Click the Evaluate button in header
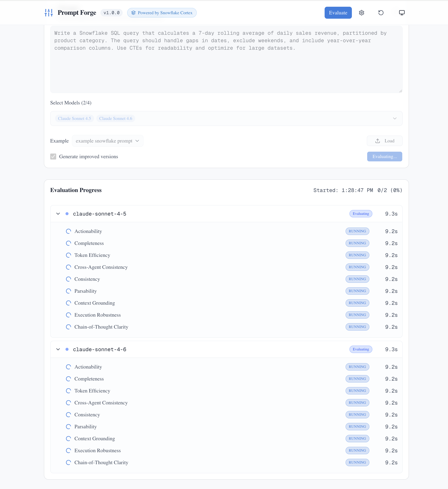This screenshot has width=448, height=489. pyautogui.click(x=338, y=13)
